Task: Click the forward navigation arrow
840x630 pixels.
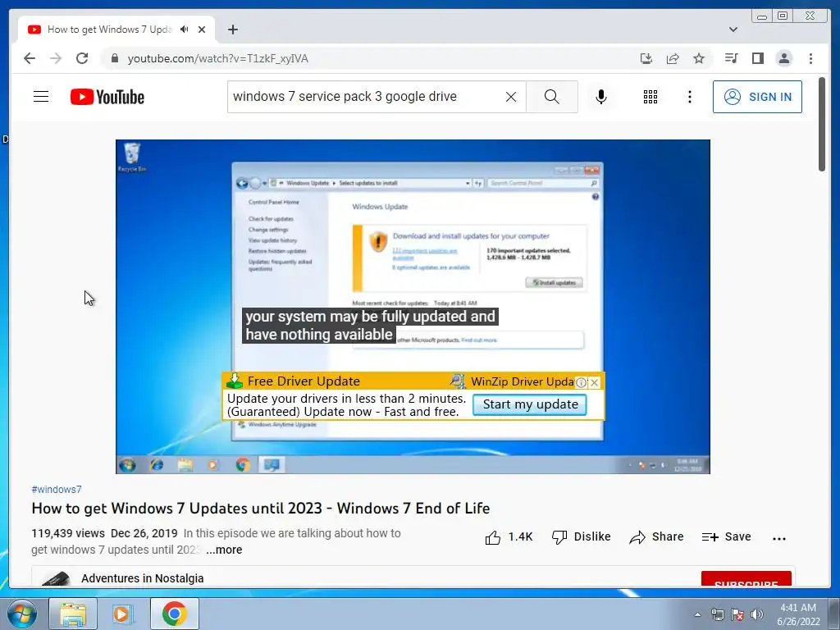Action: (56, 58)
